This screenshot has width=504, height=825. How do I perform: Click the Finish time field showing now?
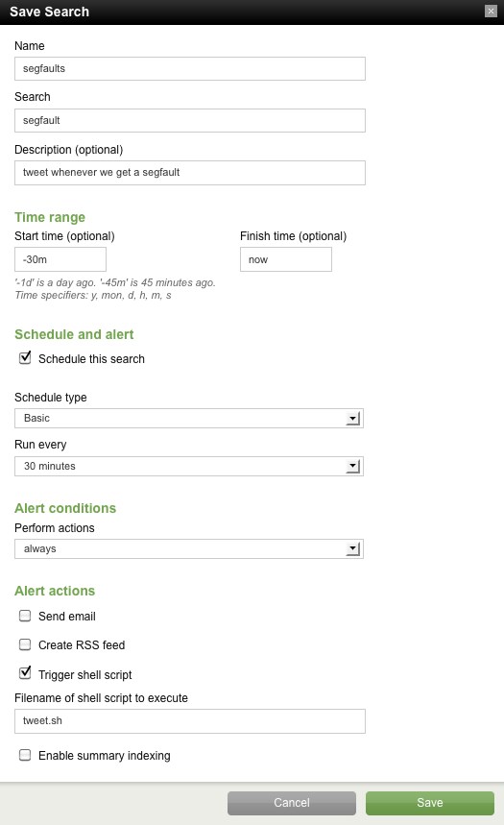(x=286, y=259)
